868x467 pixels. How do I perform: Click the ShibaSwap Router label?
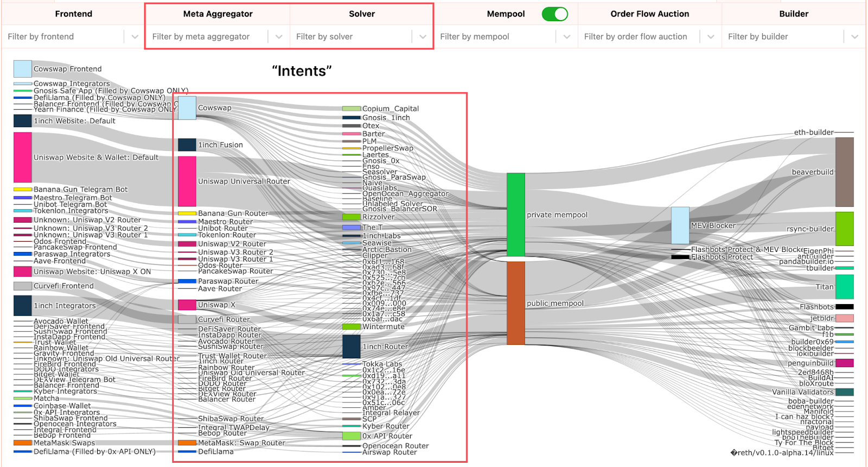[231, 419]
